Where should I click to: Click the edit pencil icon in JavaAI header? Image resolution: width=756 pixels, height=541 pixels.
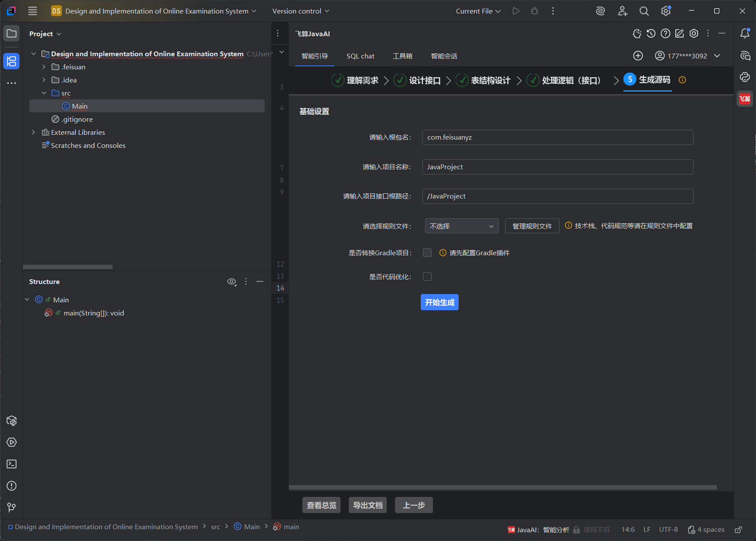tap(680, 34)
